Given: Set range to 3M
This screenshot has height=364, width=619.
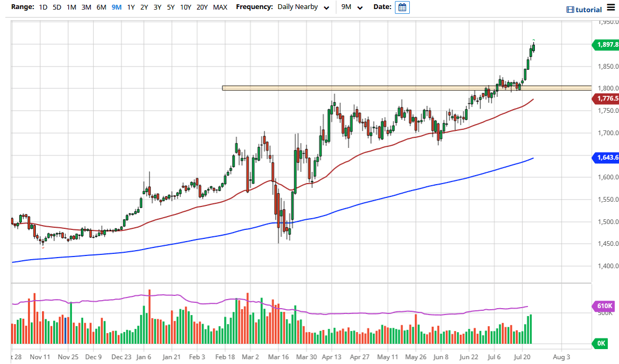Looking at the screenshot, I should [86, 7].
